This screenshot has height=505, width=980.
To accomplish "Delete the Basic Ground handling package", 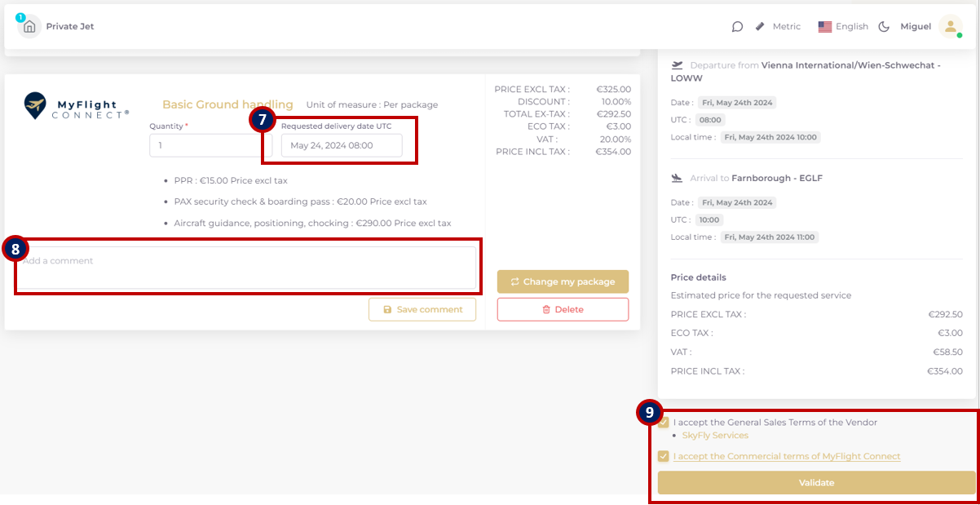I will coord(563,310).
